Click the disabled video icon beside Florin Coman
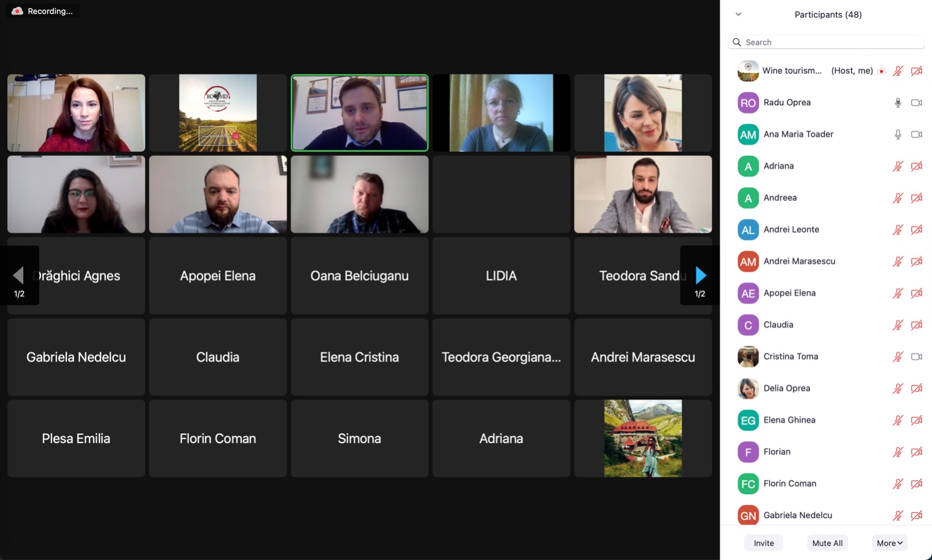The height and width of the screenshot is (560, 932). [916, 483]
